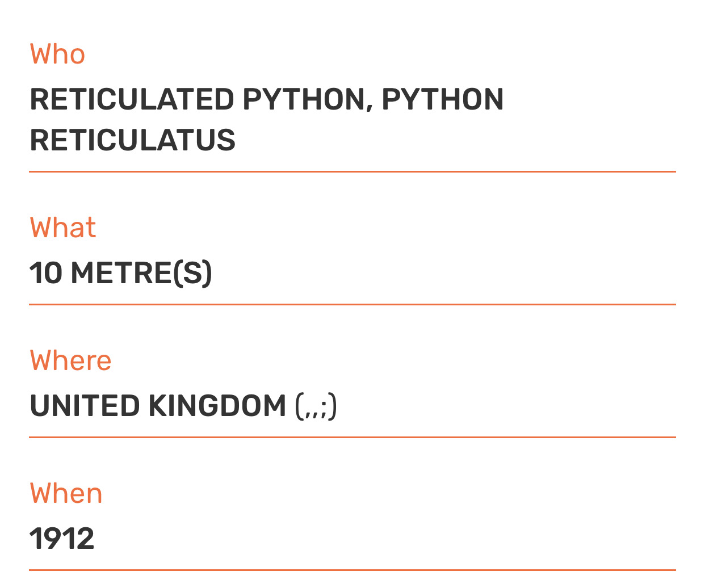The height and width of the screenshot is (588, 705).
Task: Click the orange divider below 1912
Action: [352, 570]
